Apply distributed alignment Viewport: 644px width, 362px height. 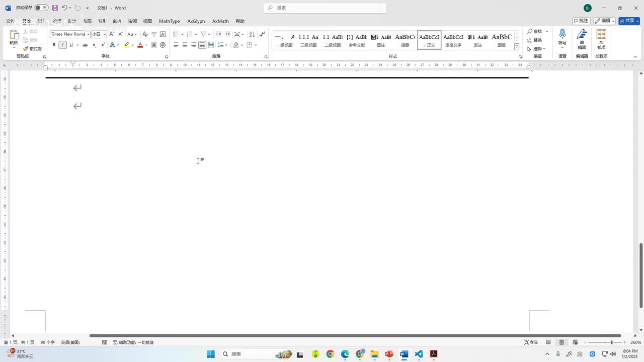pos(211,45)
